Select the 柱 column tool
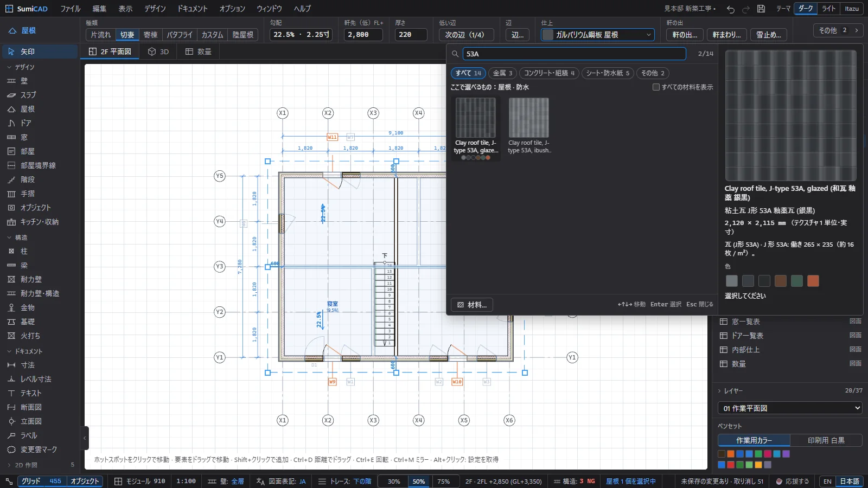Screen dimensions: 868x488 (x=39, y=251)
